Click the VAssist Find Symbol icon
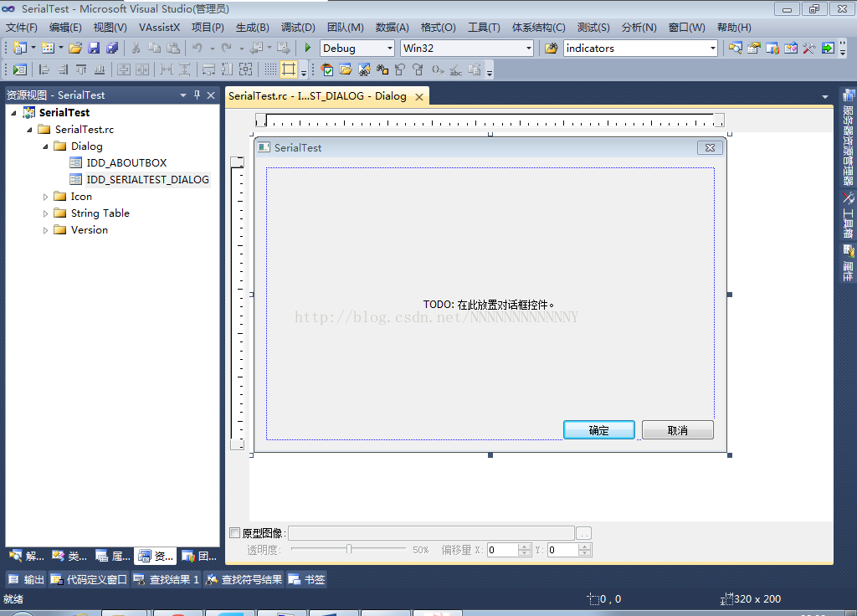The image size is (857, 616). [x=364, y=69]
